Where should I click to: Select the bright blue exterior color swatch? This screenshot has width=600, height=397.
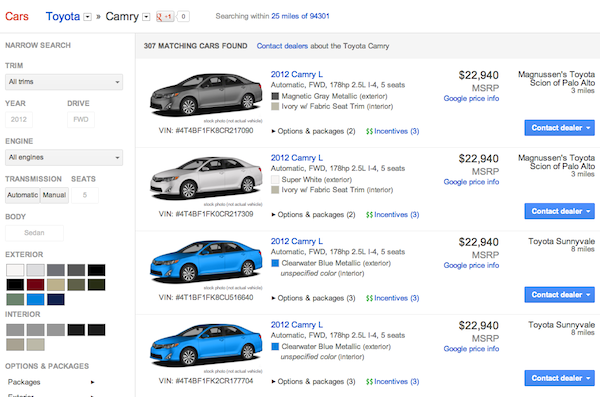(36, 299)
